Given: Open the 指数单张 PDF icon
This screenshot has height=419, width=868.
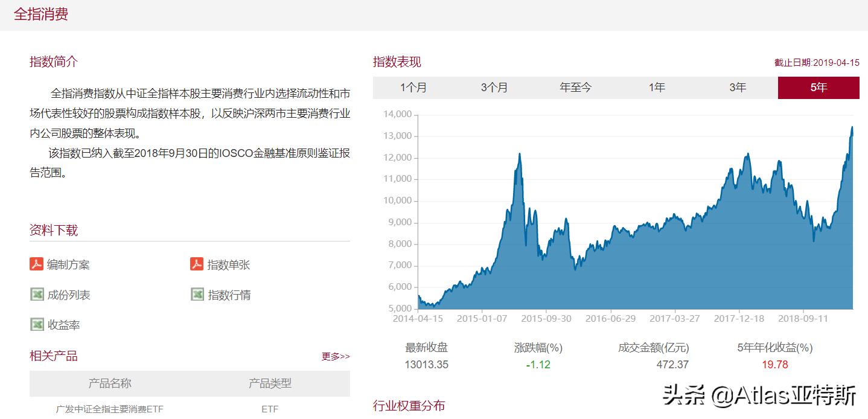Looking at the screenshot, I should tap(197, 264).
